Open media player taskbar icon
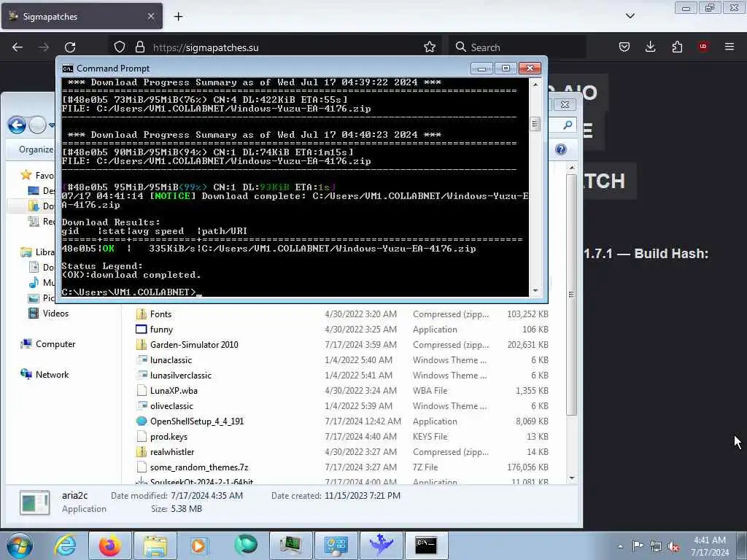Screen dimensions: 747x560 click(200, 545)
